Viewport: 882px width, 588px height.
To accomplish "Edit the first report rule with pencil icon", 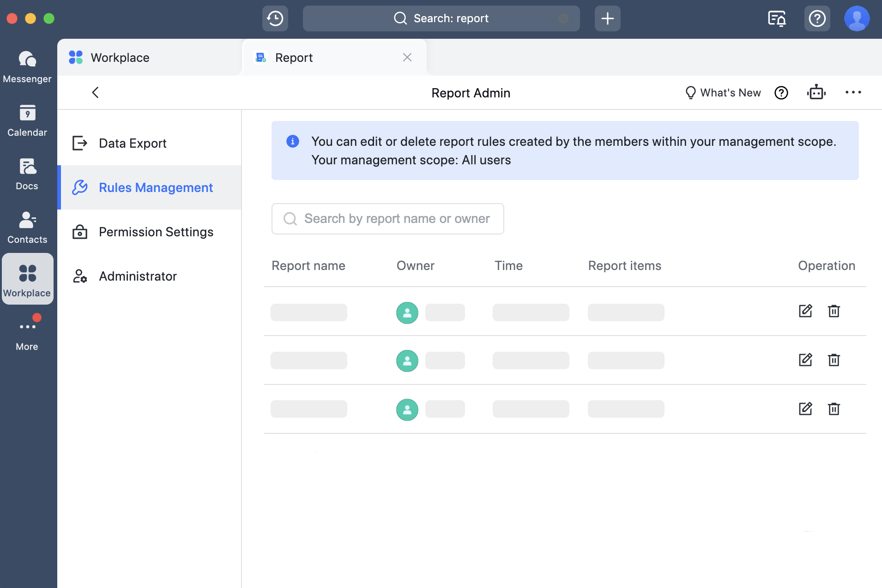I will [806, 311].
